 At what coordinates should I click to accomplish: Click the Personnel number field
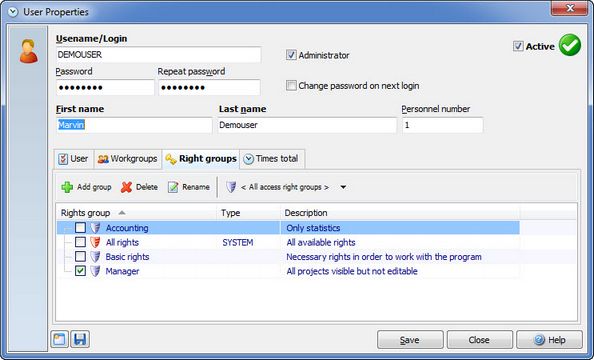click(442, 125)
